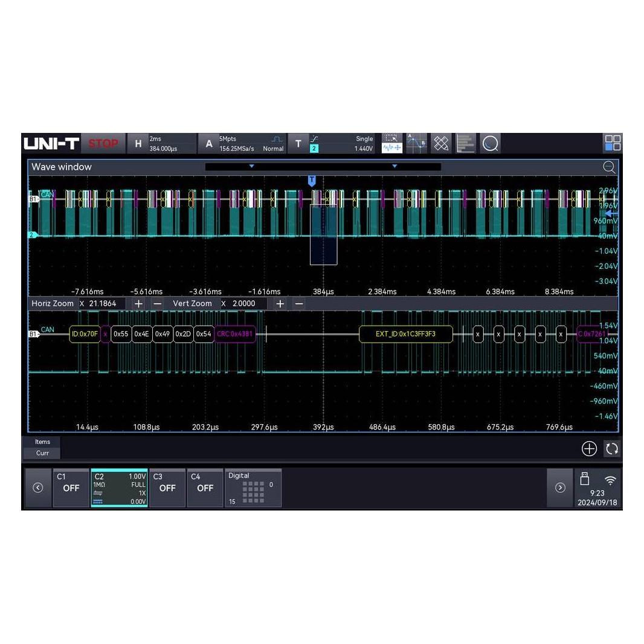Screen dimensions: 644x644
Task: Select the B1 bus label in main waveform
Action: point(33,199)
